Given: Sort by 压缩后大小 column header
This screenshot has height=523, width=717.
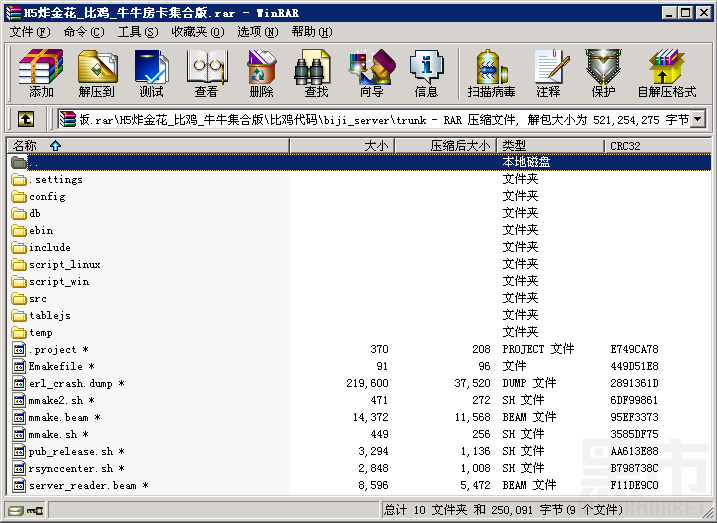Looking at the screenshot, I should [446, 146].
